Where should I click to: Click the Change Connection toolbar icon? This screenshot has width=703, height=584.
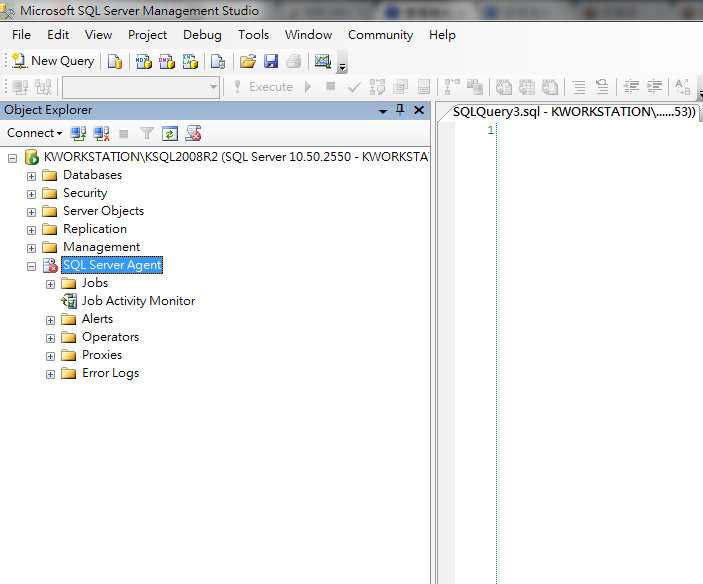[x=43, y=87]
